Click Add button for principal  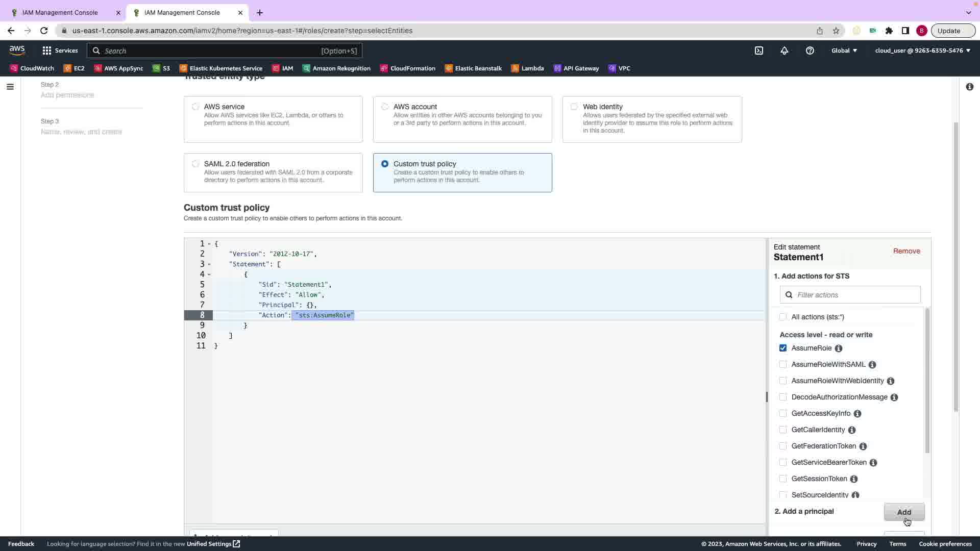pyautogui.click(x=903, y=512)
